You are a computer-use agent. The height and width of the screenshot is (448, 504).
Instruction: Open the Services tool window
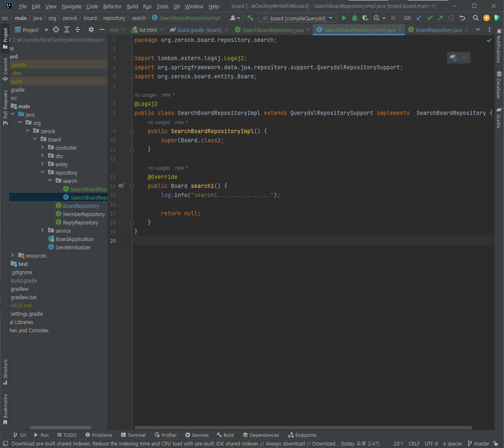[x=197, y=435]
